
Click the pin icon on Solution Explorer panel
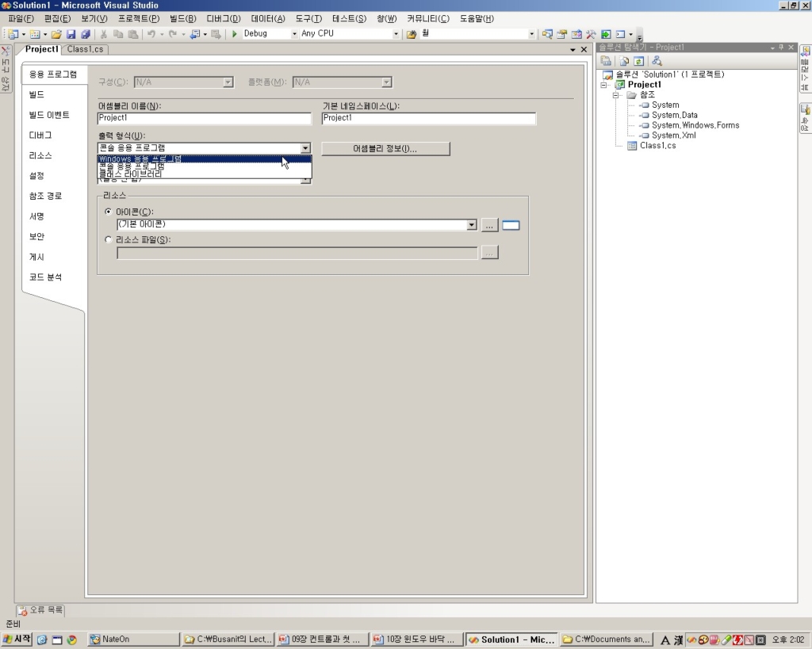tap(781, 48)
